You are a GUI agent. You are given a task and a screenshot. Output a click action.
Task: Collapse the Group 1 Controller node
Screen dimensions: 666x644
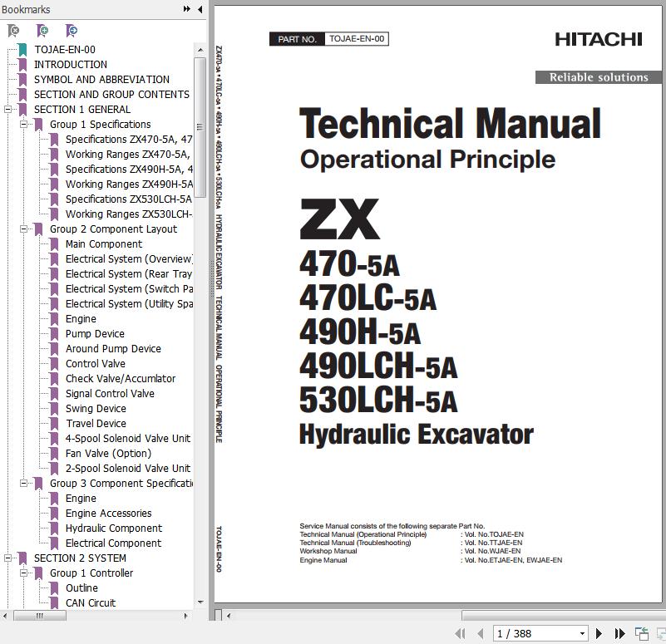click(x=24, y=573)
